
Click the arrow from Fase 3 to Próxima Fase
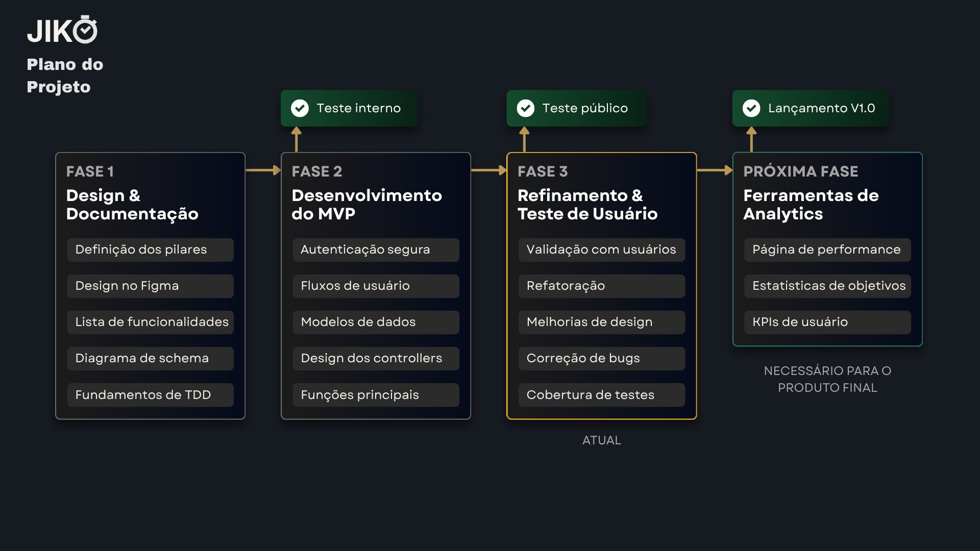[x=715, y=170]
